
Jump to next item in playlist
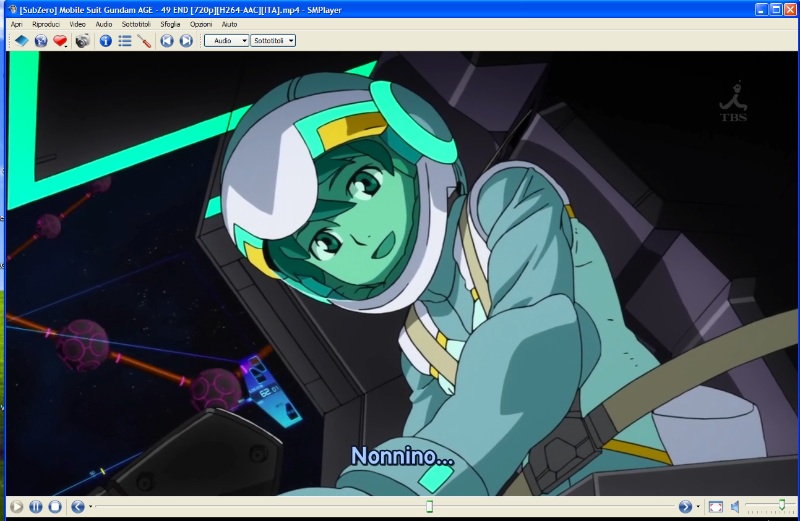coord(186,41)
